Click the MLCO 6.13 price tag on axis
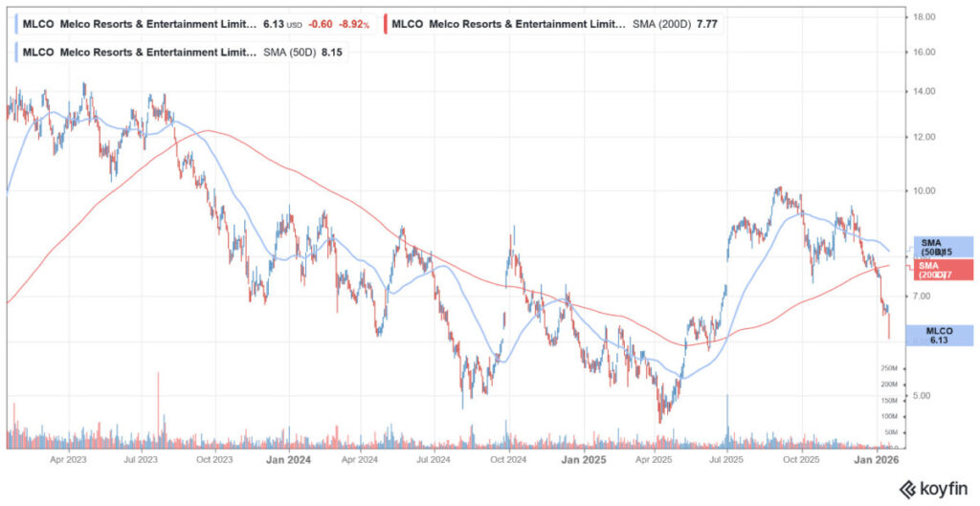Image resolution: width=980 pixels, height=506 pixels. coord(942,336)
